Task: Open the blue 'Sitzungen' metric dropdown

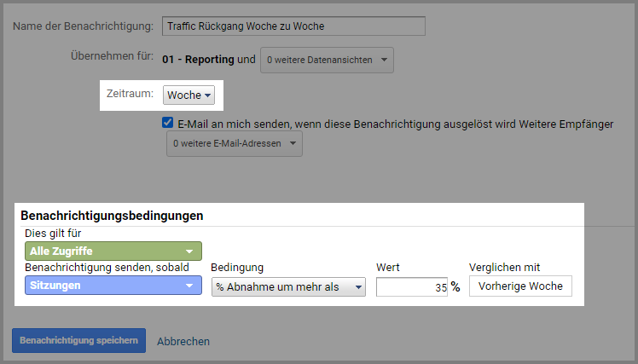Action: [x=113, y=285]
